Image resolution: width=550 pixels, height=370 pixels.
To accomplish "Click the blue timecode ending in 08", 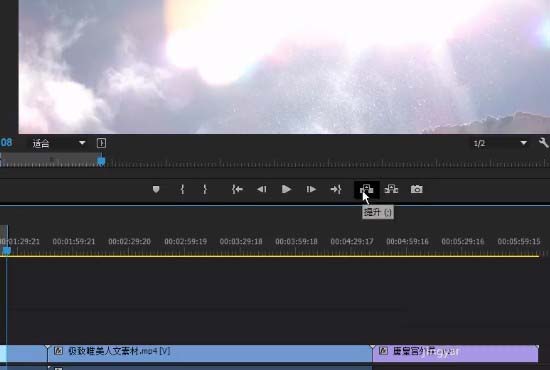I will [6, 143].
